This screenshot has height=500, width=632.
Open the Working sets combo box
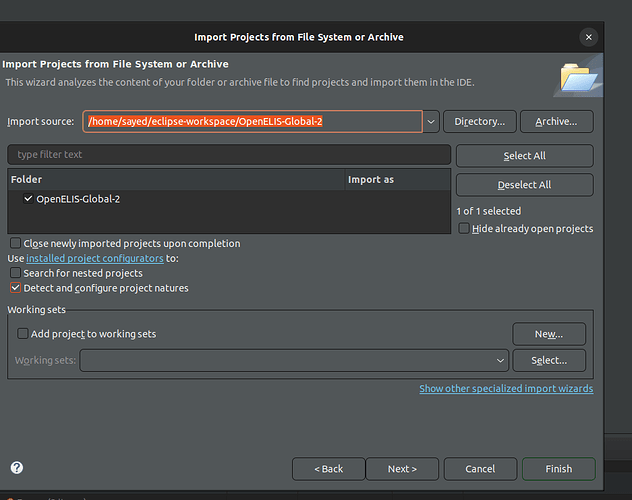pos(294,360)
